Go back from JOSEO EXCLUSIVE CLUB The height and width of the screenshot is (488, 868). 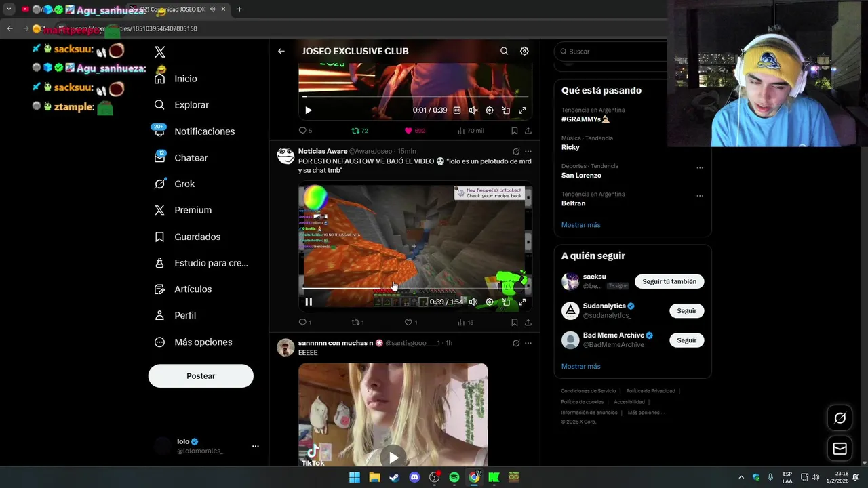click(x=281, y=51)
